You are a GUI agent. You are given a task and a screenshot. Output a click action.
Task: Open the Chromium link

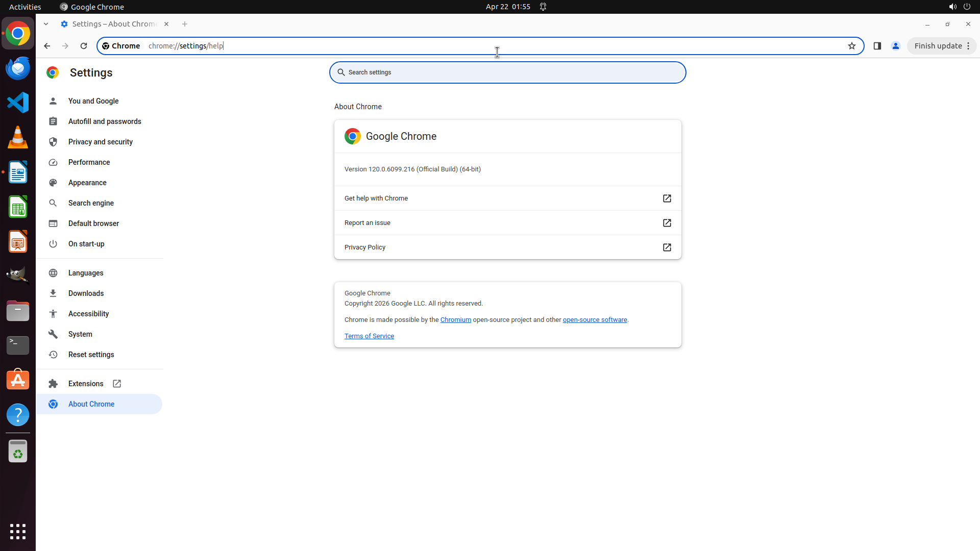click(x=455, y=320)
